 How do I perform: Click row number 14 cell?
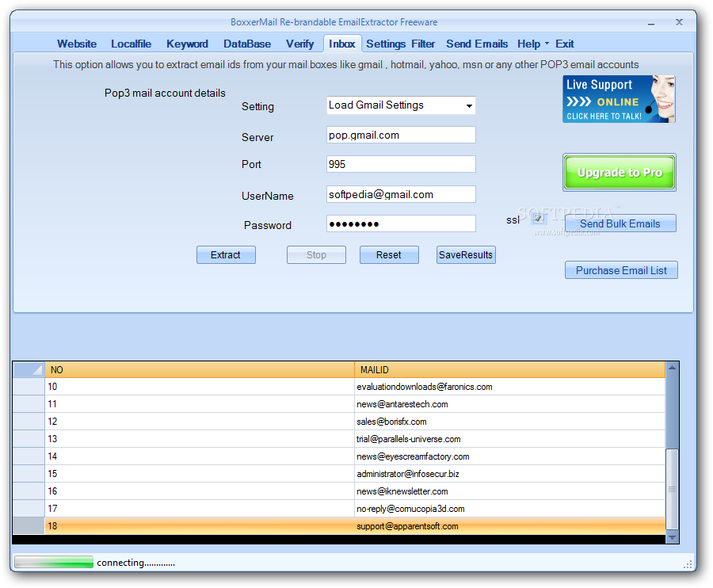click(200, 456)
